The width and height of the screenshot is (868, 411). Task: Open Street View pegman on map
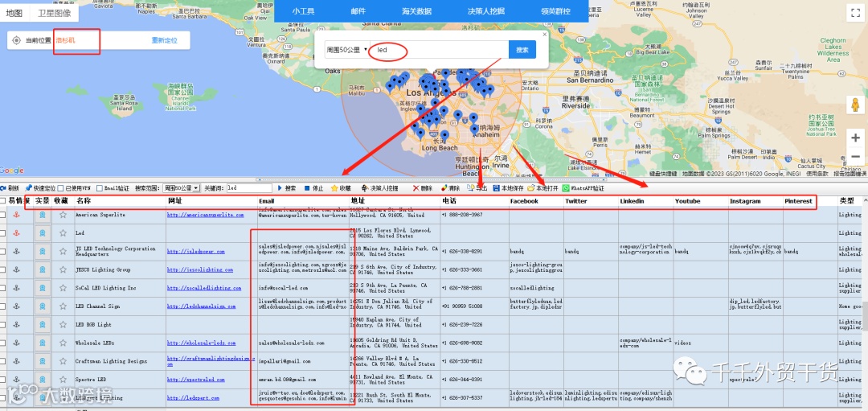855,105
